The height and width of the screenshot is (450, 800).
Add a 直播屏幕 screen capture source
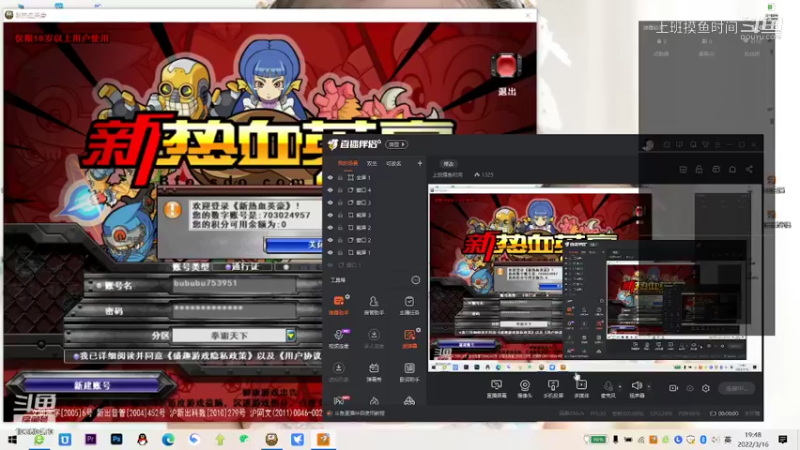coord(496,388)
